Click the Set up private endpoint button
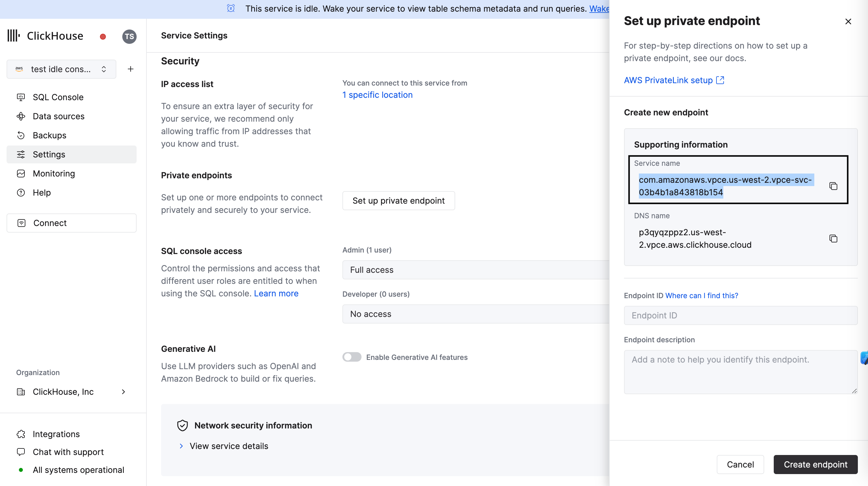Viewport: 868px width, 486px height. [x=398, y=200]
